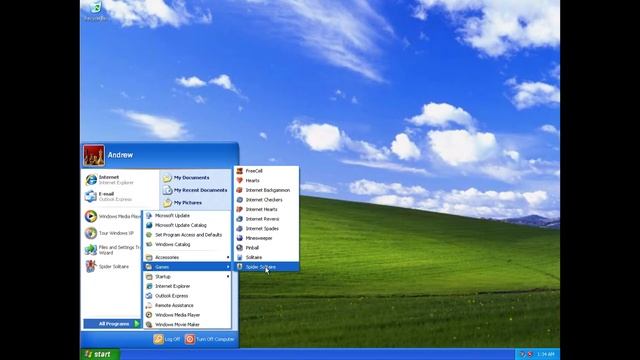Screen dimensions: 640x360
Task: Open the Tour Windows XP shortcut
Action: (113, 233)
